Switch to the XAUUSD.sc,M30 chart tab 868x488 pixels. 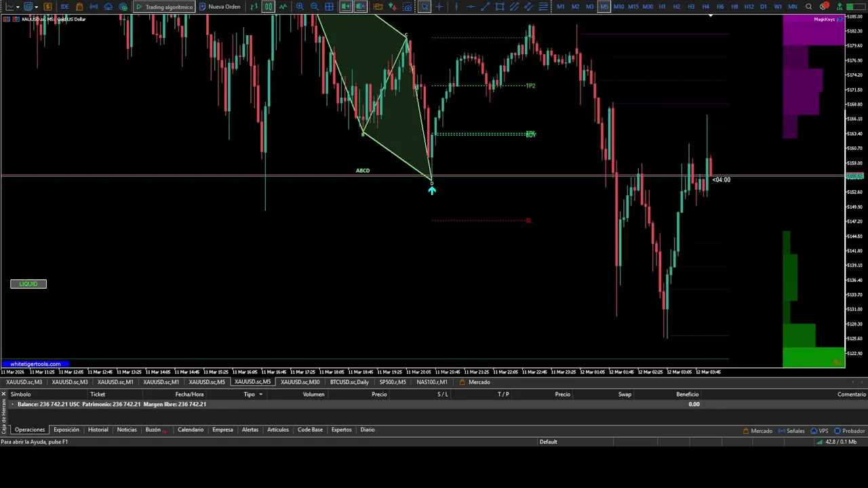(x=300, y=382)
